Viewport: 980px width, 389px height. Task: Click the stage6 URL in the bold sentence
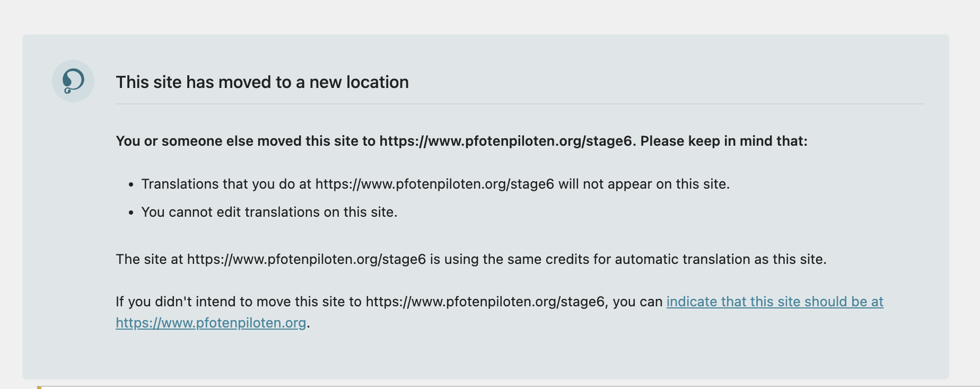point(506,141)
